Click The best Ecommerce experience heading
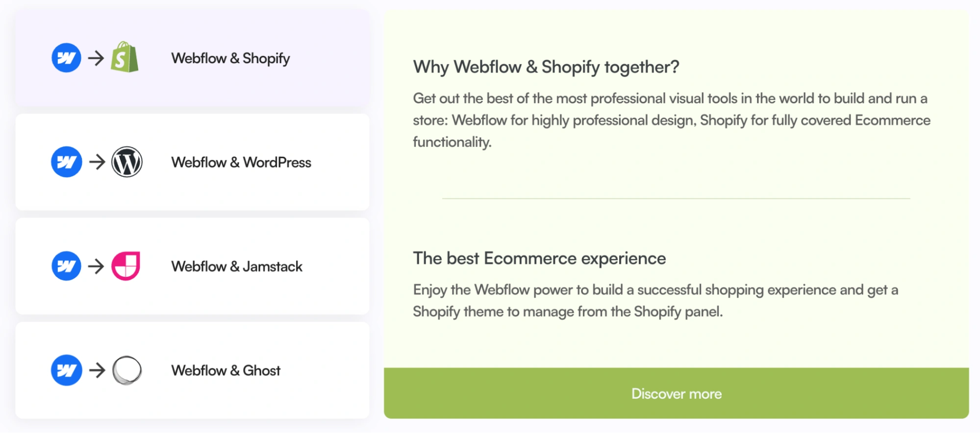Image resolution: width=980 pixels, height=433 pixels. click(539, 258)
